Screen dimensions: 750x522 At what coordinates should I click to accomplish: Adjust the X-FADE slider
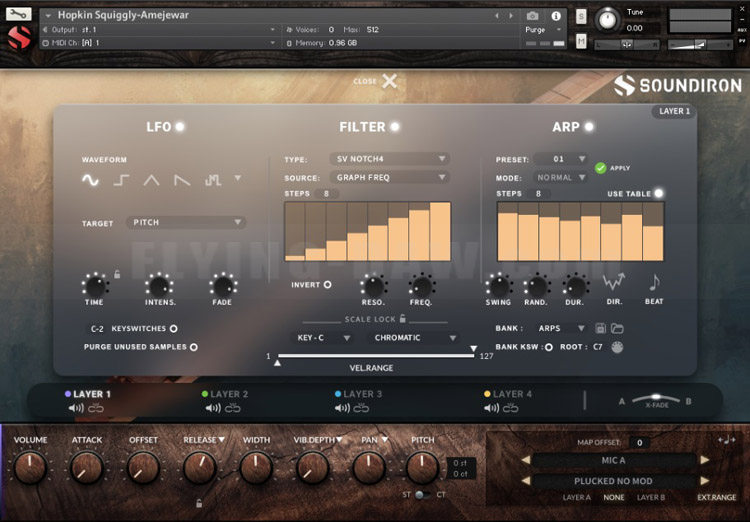pos(656,399)
